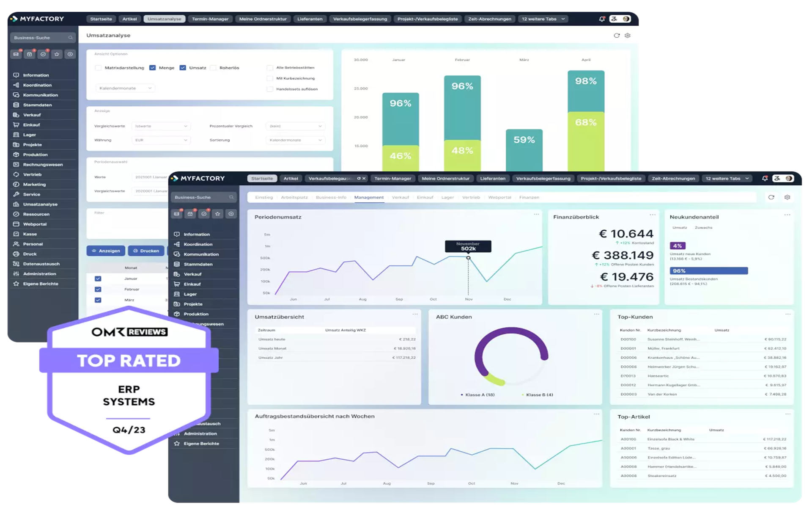Click the Drucken button

(146, 251)
